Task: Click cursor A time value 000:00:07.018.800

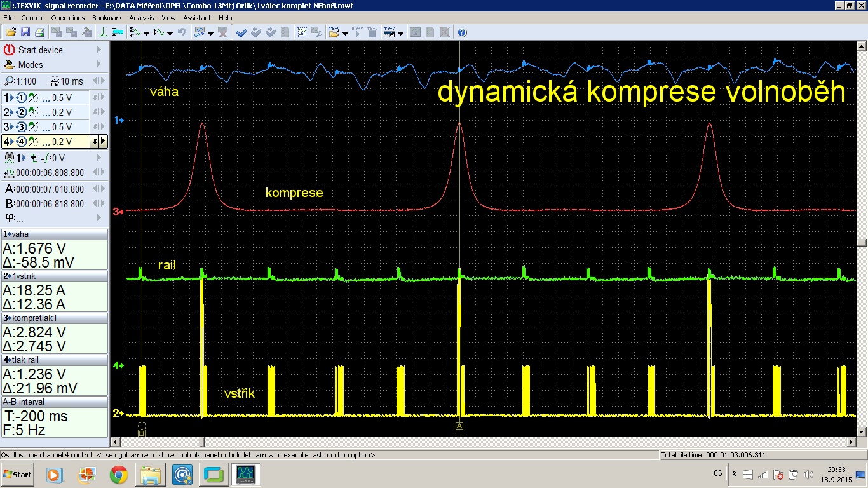Action: point(50,189)
